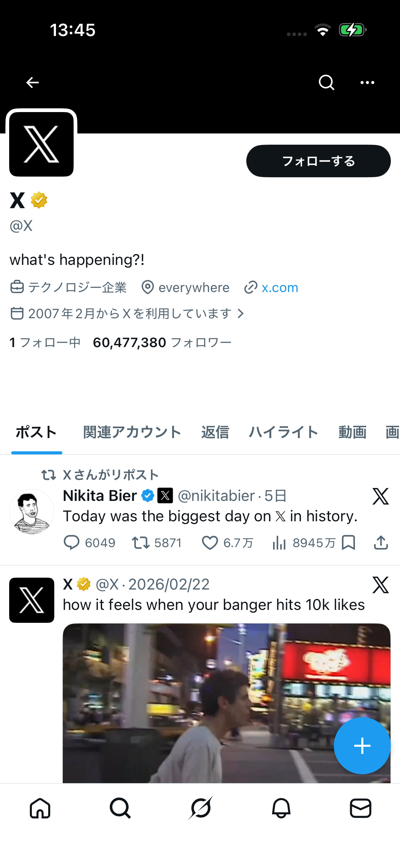Screen dimensions: 400x868
Task: Go to Home via the house icon
Action: 40,808
